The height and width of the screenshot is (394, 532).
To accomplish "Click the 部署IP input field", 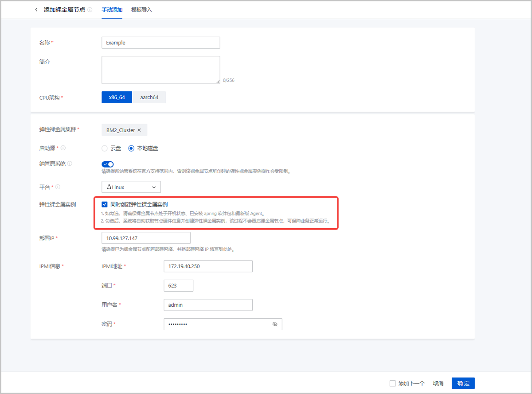I will (146, 238).
